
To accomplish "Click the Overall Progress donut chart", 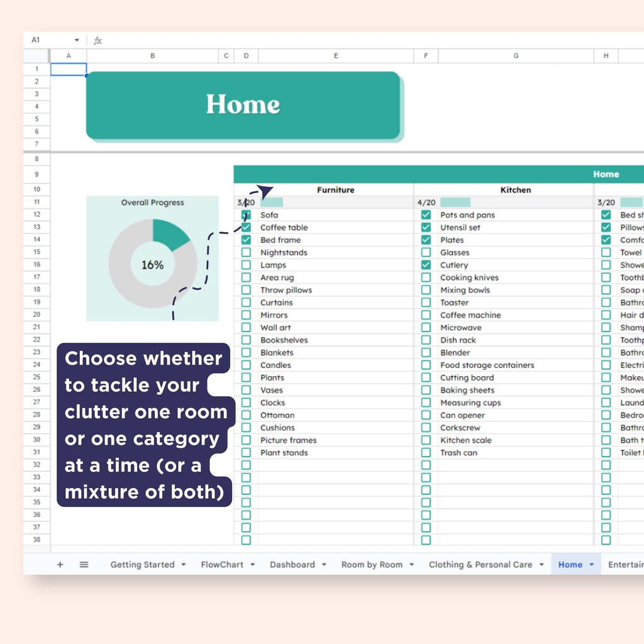I will coord(153,264).
